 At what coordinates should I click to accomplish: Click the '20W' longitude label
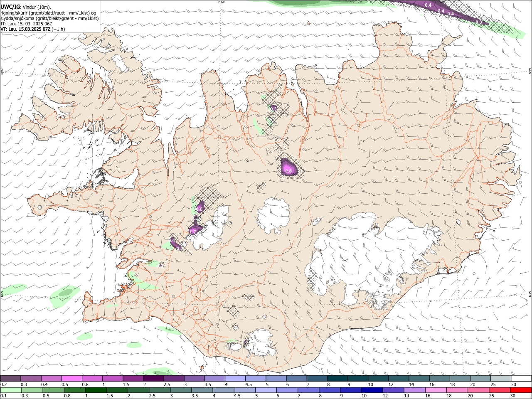221,2
